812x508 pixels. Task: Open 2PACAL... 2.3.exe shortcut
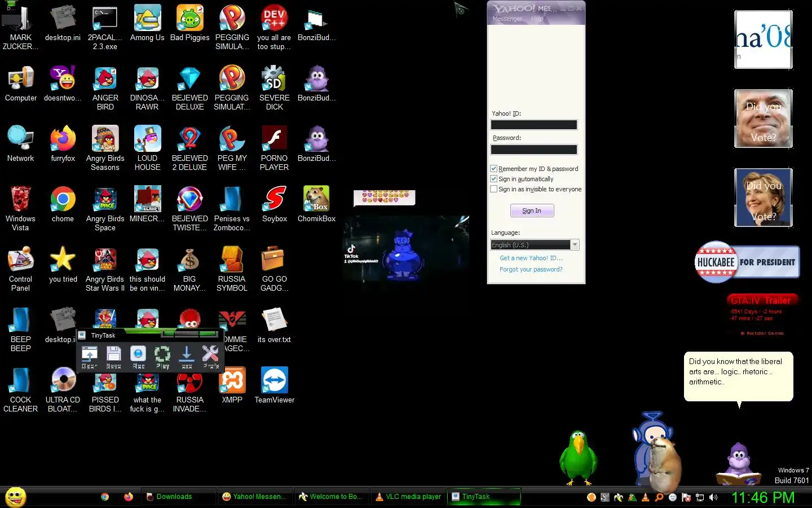(105, 28)
